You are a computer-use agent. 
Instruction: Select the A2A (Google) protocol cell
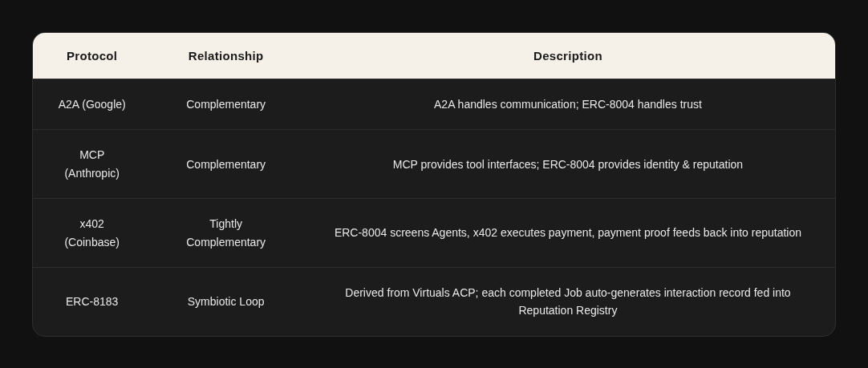click(x=91, y=104)
